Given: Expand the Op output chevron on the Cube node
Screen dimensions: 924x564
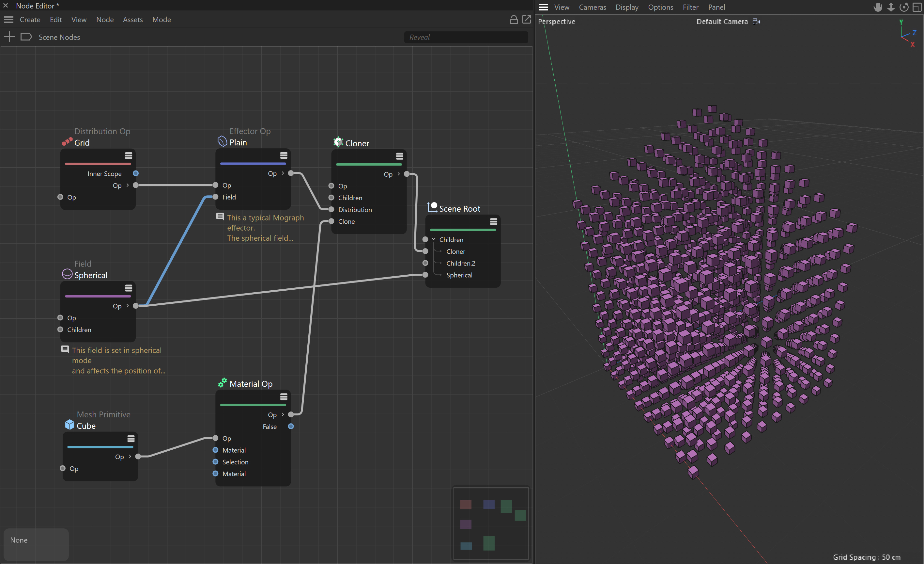Looking at the screenshot, I should 130,457.
